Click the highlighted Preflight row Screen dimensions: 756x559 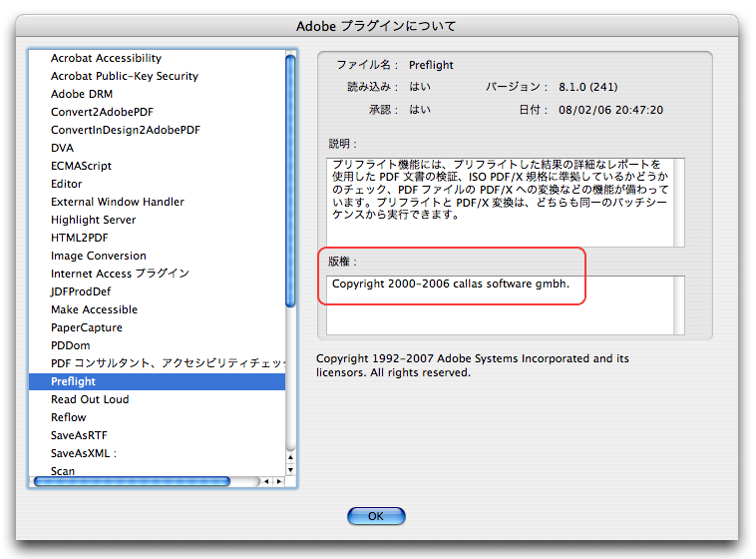pyautogui.click(x=158, y=381)
